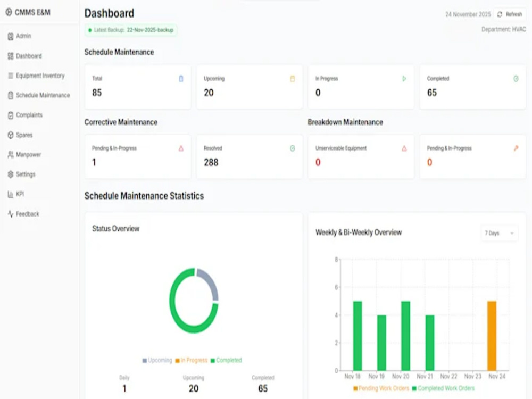Click the warning icon on Unserviceable Equipment card
This screenshot has height=399, width=532.
404,148
